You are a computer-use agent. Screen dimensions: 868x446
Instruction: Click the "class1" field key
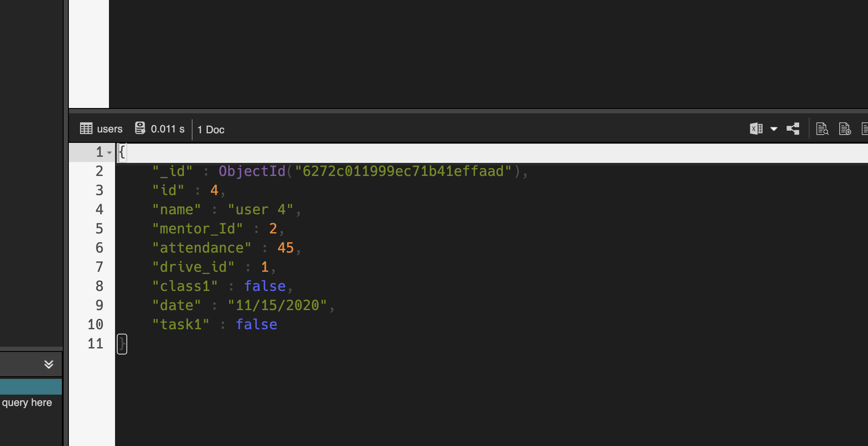[x=185, y=286]
